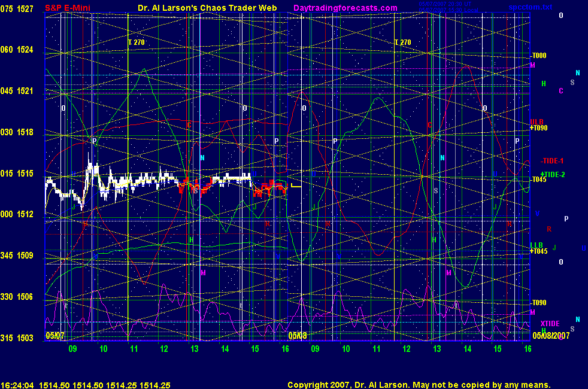Click the copyright notice by Dr. Al Larson

point(419,385)
